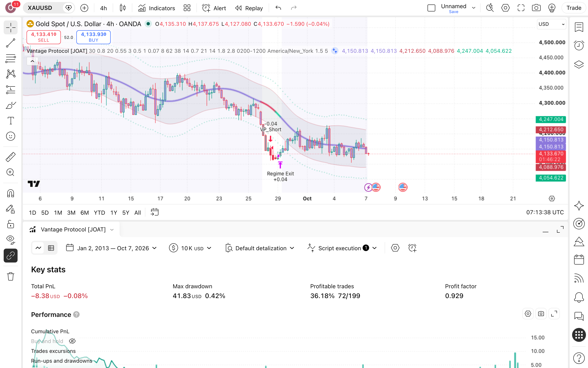Start bar Replay mode
The height and width of the screenshot is (368, 588).
[249, 8]
